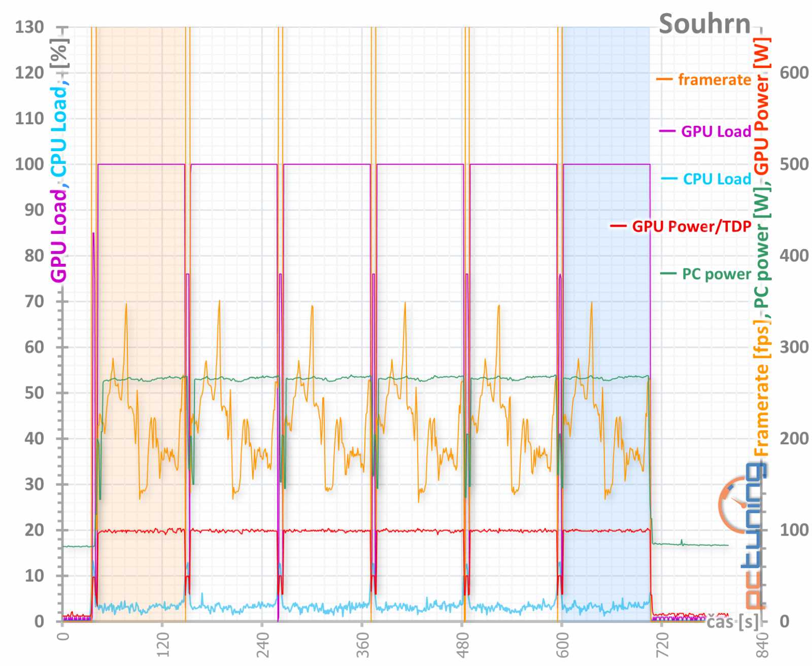The image size is (812, 666).
Task: Click the 'Souhrn' chart title
Action: tap(704, 24)
